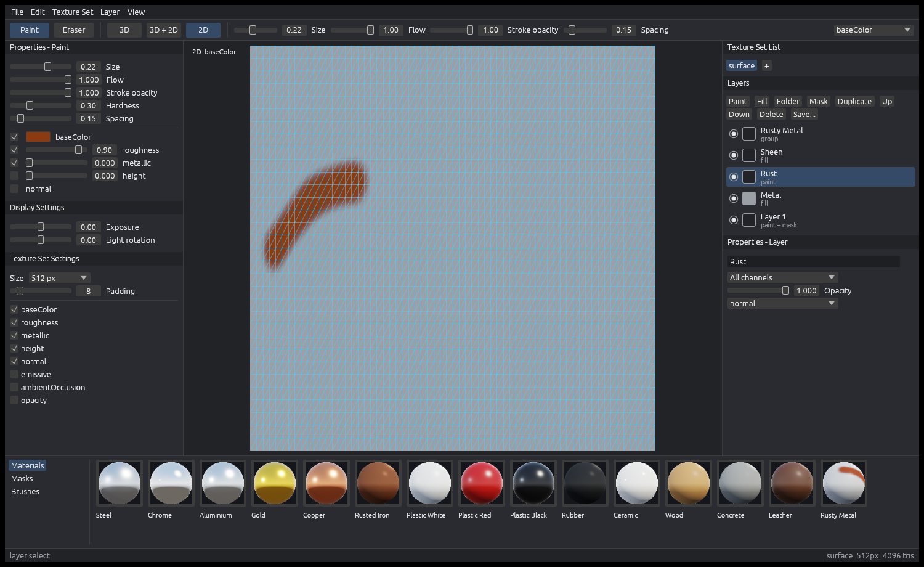The image size is (924, 567).
Task: Select the Concrete material sphere
Action: click(740, 483)
